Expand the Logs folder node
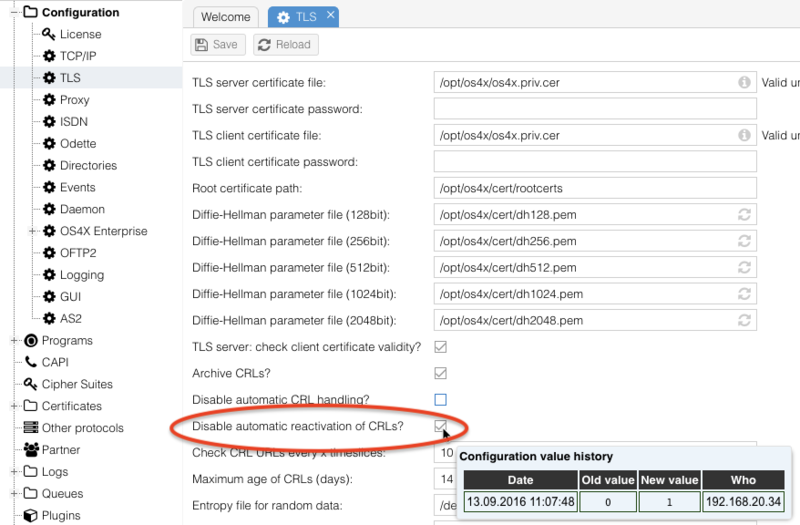 (14, 472)
